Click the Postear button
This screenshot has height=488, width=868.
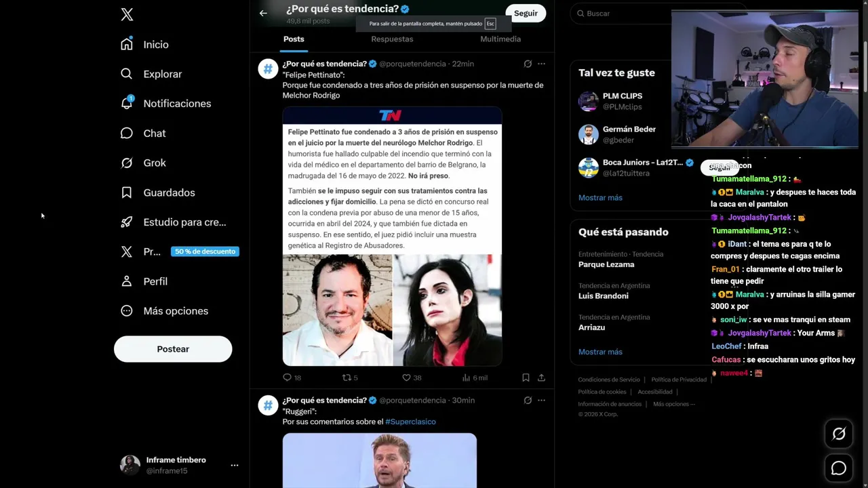point(173,349)
